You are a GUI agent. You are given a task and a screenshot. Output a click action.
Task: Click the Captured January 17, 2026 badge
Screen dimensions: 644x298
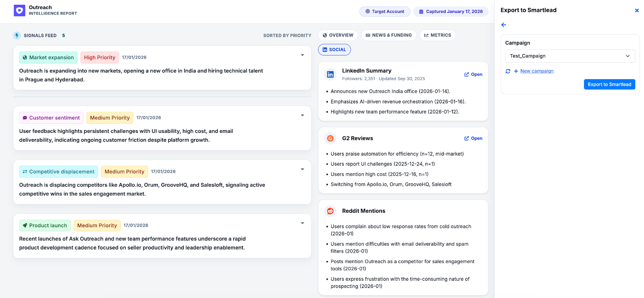pyautogui.click(x=451, y=12)
